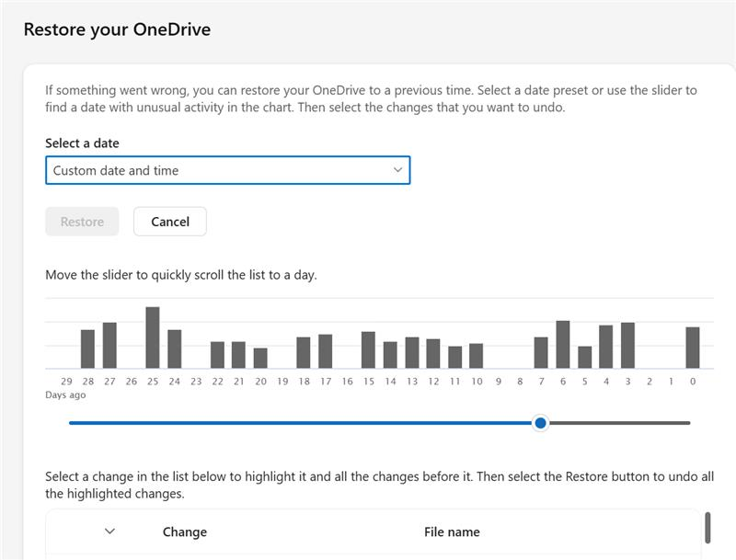
Task: Select the tallest bar at day 25
Action: click(153, 337)
